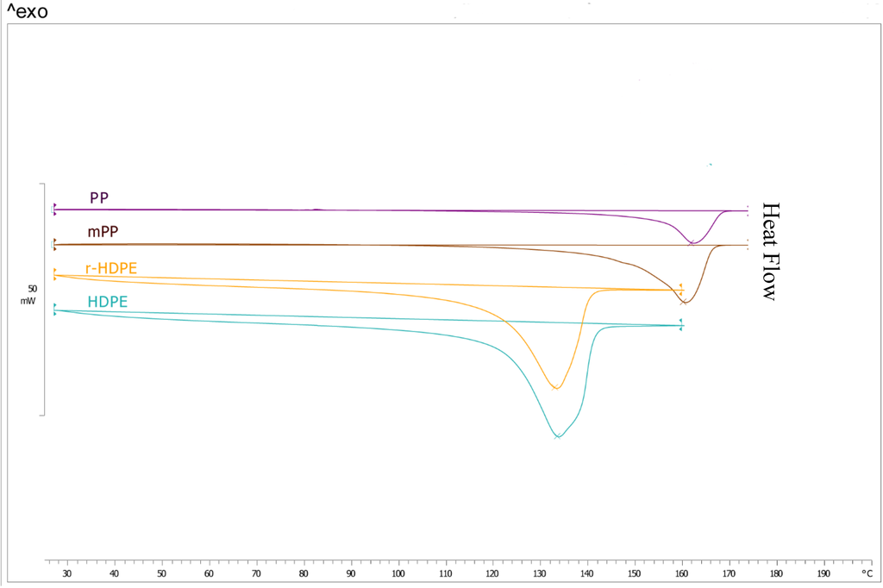
Task: Click the purple PP melting peak minimum
Action: [x=692, y=243]
